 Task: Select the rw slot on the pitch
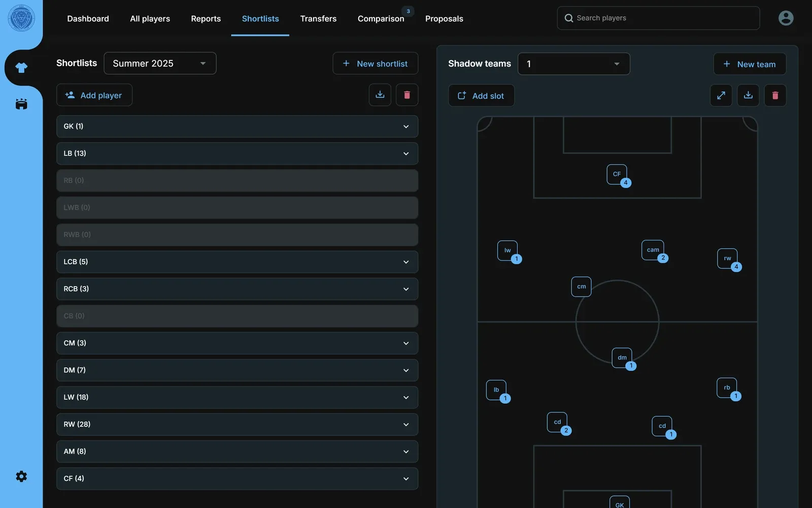(727, 259)
